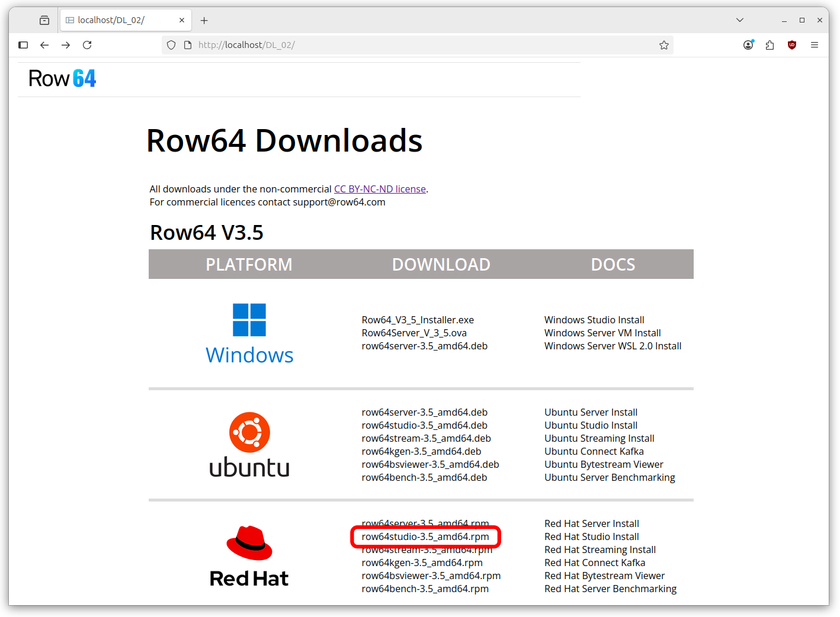Viewport: 840px width, 617px height.
Task: Reload the current page
Action: pyautogui.click(x=87, y=45)
